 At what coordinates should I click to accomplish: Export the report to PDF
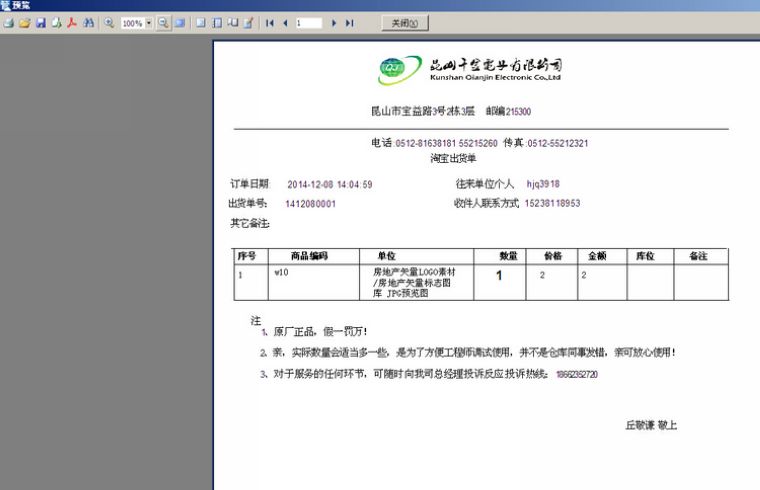click(x=72, y=23)
